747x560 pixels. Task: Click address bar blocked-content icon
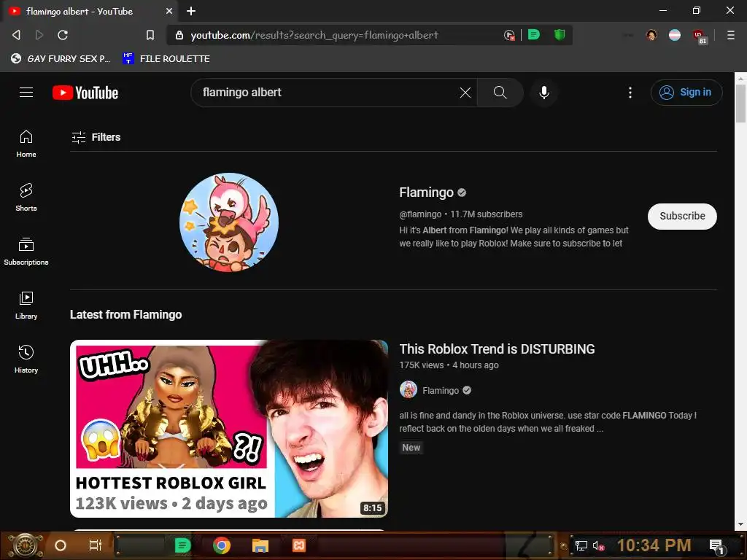coord(509,35)
